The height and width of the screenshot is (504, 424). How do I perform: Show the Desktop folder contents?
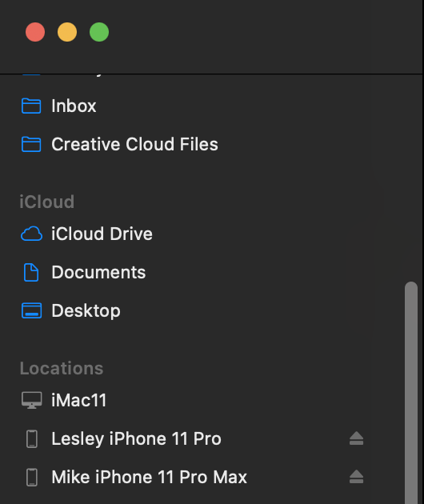pyautogui.click(x=86, y=310)
